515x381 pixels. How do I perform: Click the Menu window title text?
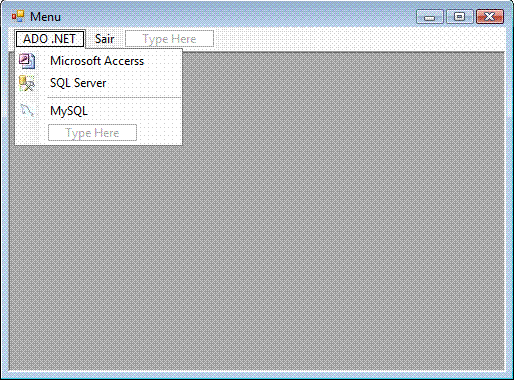click(x=45, y=17)
